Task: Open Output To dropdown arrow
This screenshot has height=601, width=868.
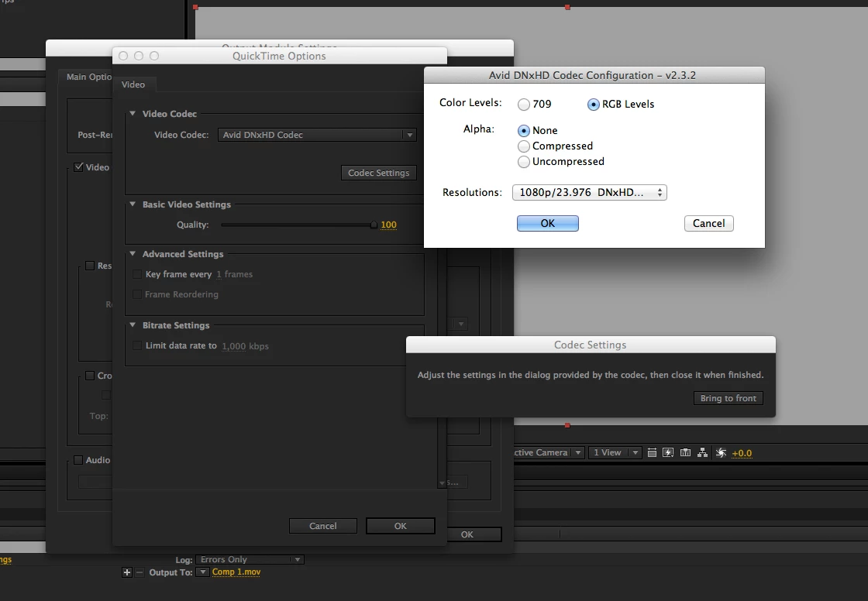Action: click(x=202, y=572)
